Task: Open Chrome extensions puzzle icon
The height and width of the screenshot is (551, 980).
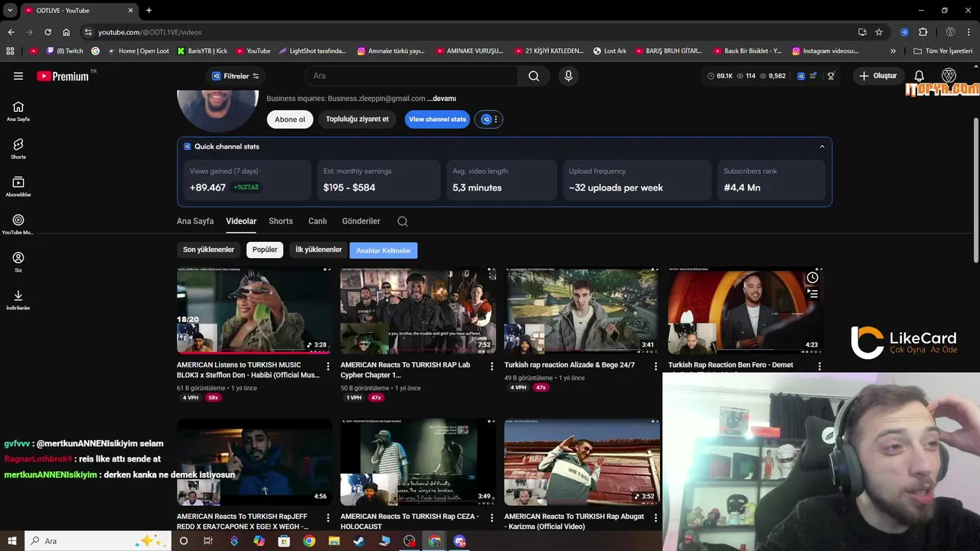Action: click(923, 32)
